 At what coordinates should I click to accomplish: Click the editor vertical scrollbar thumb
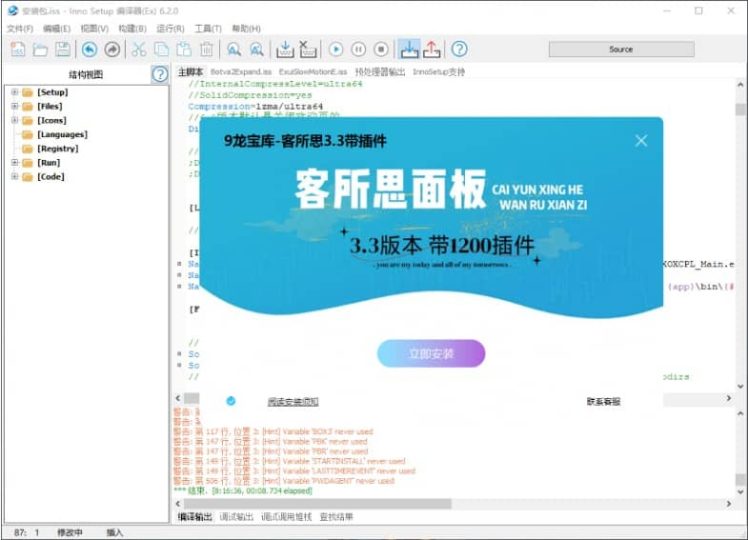(740, 109)
